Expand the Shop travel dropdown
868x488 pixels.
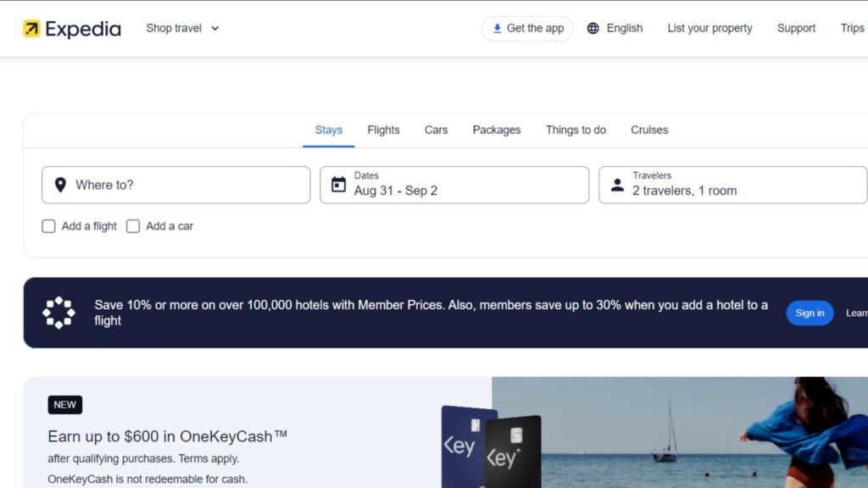[182, 27]
